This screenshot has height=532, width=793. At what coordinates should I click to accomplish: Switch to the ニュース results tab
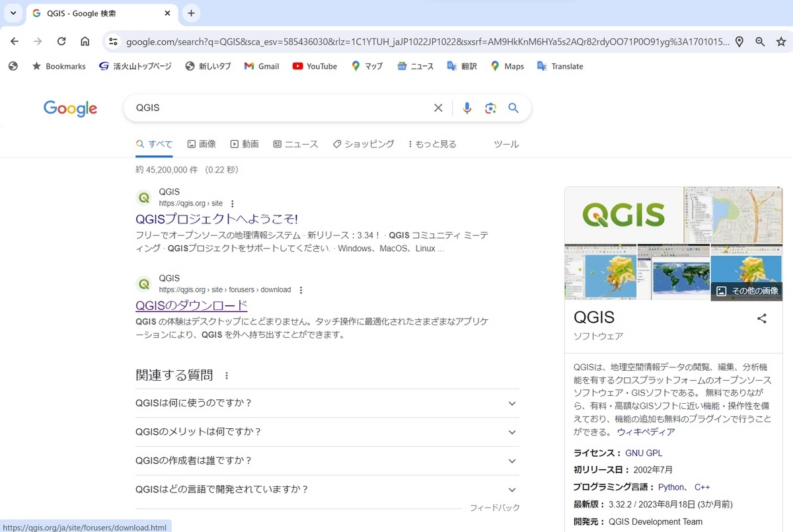point(295,144)
